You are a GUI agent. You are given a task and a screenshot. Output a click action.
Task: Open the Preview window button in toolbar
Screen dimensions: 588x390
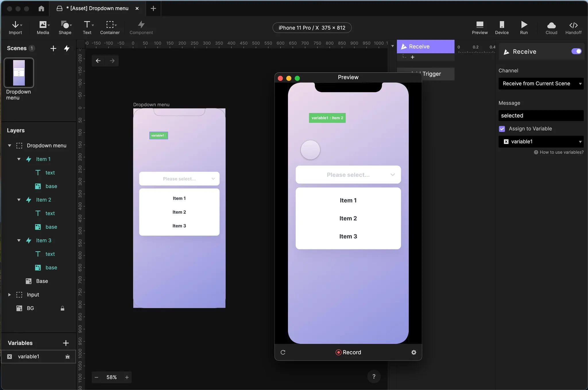tap(480, 28)
